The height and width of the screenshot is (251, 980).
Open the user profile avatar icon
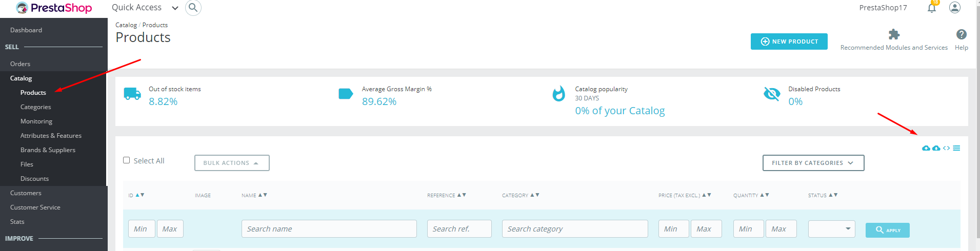pos(955,8)
